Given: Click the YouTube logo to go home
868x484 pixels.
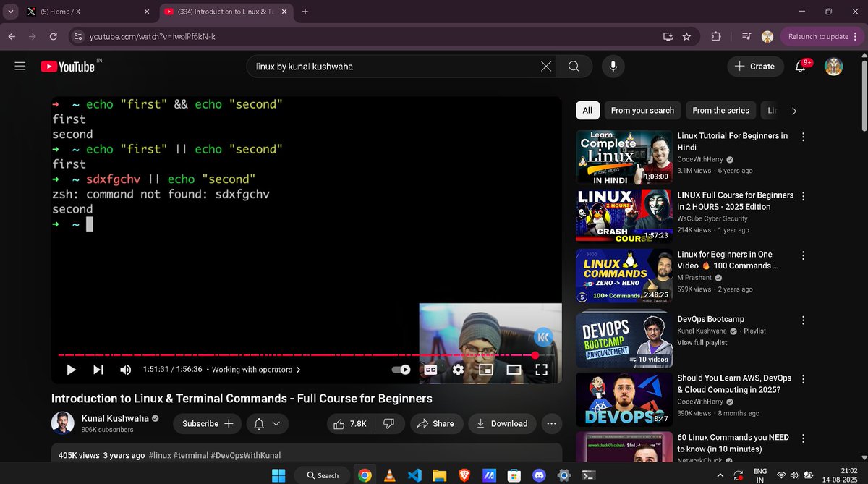Looking at the screenshot, I should [x=69, y=66].
